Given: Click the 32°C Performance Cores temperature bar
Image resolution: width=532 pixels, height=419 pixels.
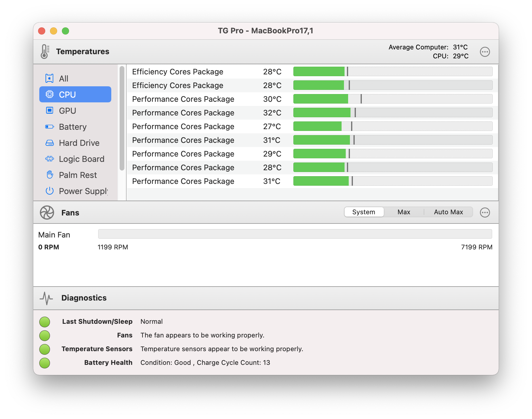Looking at the screenshot, I should coord(393,112).
